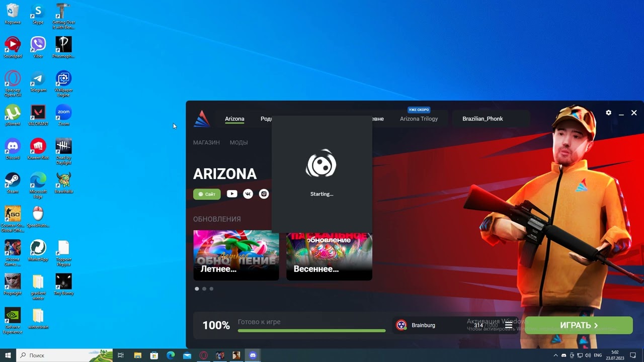
Task: Open server list menu icon
Action: pyautogui.click(x=509, y=325)
